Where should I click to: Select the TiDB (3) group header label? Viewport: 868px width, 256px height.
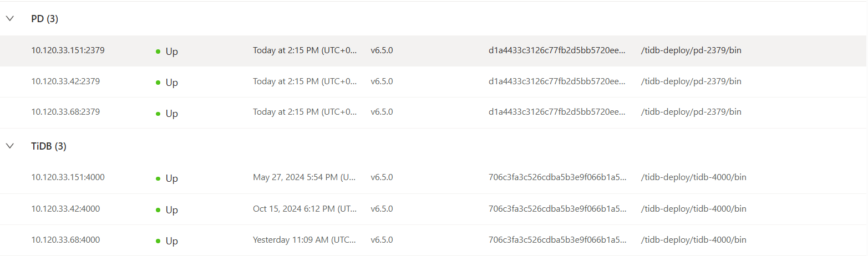coord(49,146)
